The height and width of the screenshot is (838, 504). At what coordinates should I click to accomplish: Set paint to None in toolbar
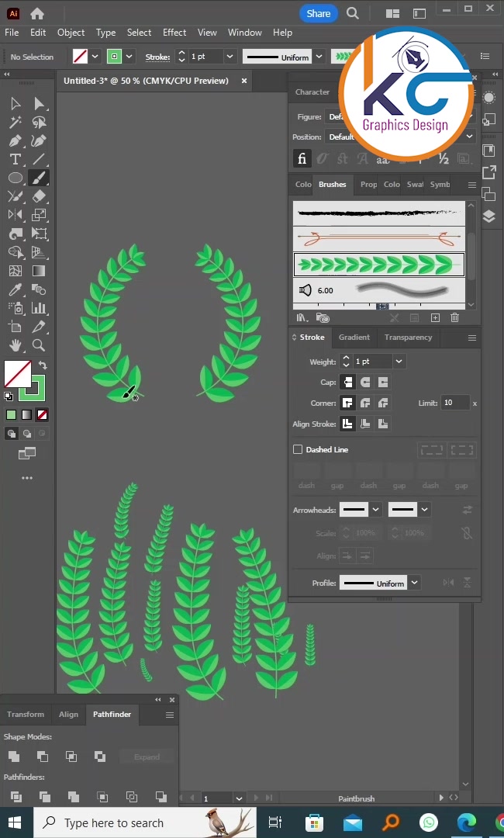[x=42, y=414]
